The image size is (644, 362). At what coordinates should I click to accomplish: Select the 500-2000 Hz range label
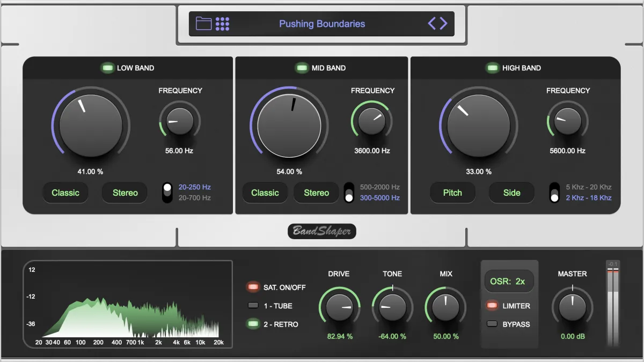coord(380,187)
